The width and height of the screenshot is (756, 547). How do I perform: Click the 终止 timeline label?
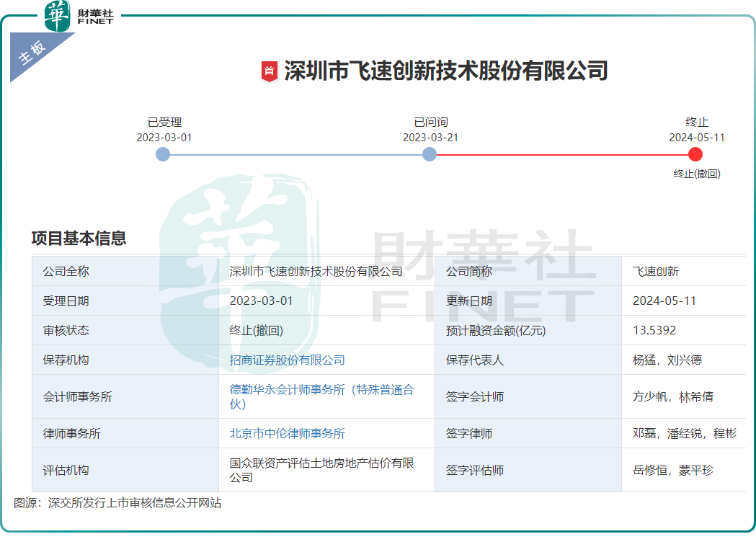tap(697, 122)
